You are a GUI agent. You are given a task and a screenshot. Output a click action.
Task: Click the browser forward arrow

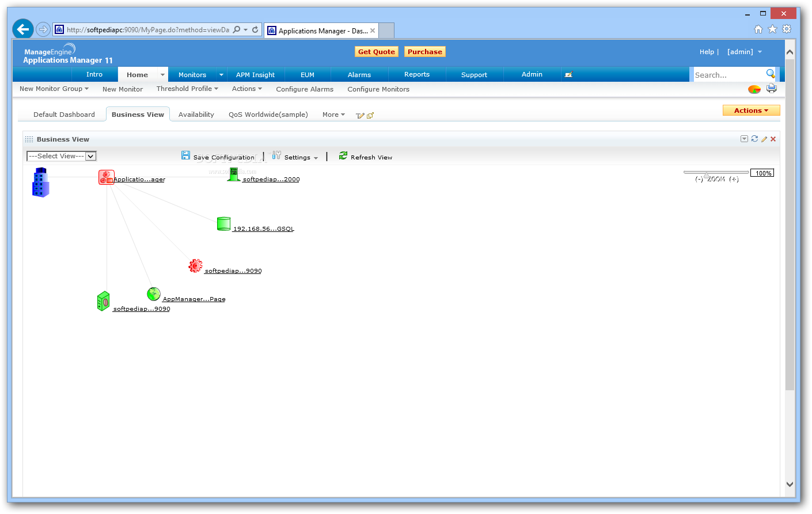(43, 29)
